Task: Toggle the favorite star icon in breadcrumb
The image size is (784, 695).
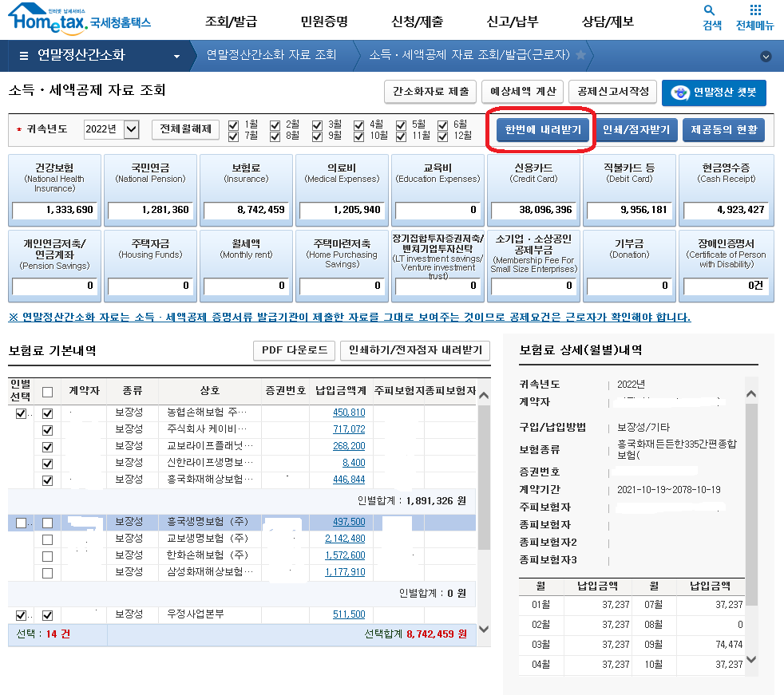Action: (580, 54)
